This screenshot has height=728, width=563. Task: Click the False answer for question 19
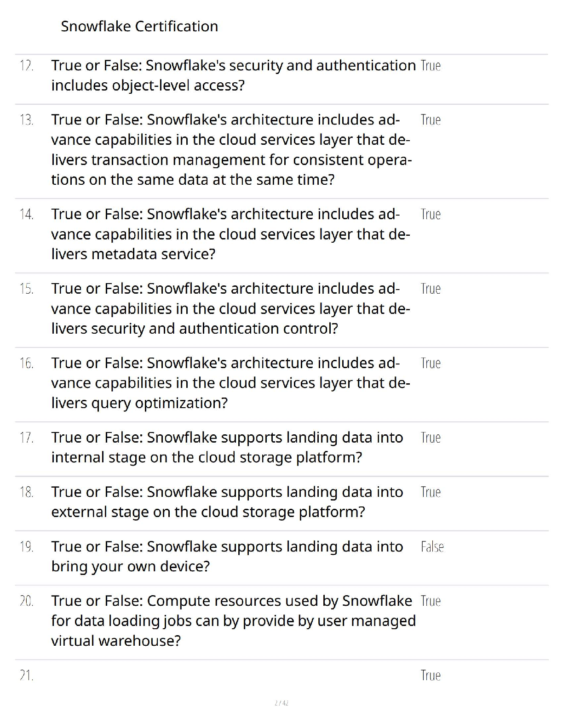[x=432, y=546]
